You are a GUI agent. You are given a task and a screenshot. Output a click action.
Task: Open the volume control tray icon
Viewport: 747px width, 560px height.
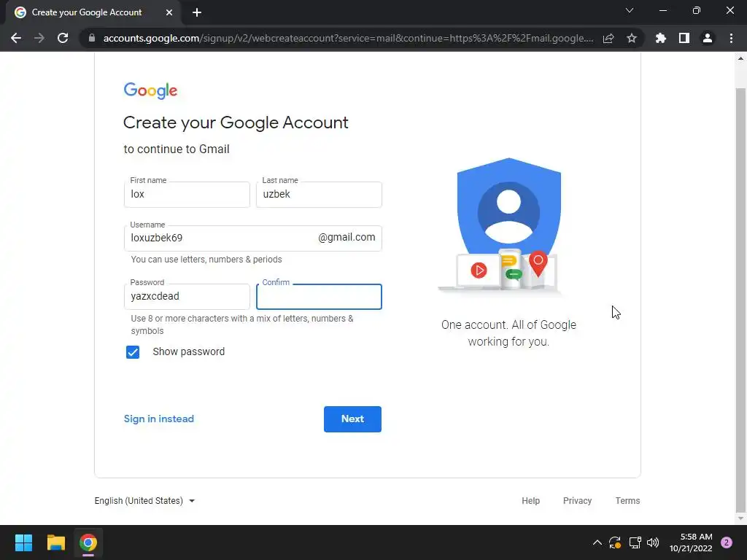click(653, 542)
